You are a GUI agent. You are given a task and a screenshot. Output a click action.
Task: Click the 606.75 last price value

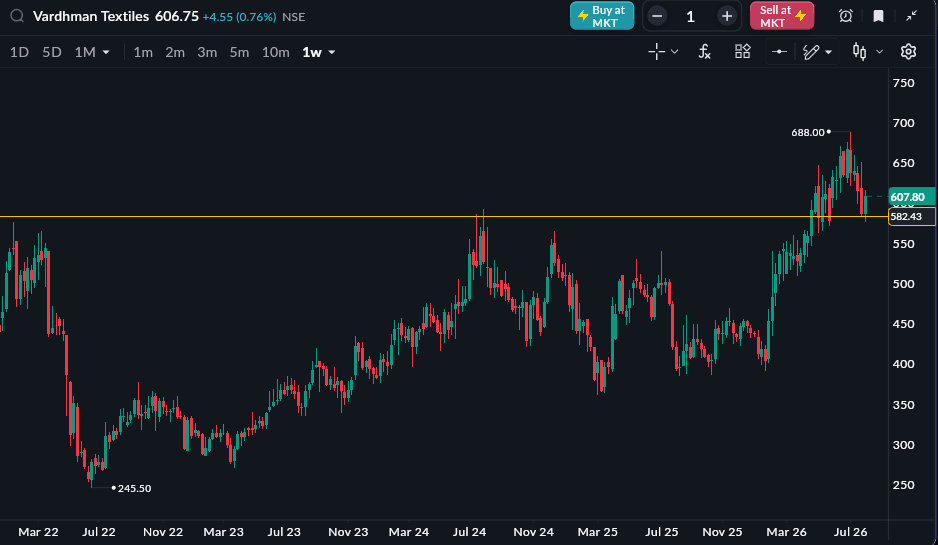click(176, 16)
